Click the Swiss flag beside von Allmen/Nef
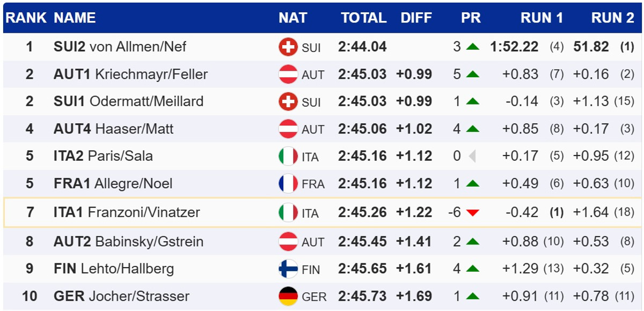644x311 pixels. coord(288,47)
